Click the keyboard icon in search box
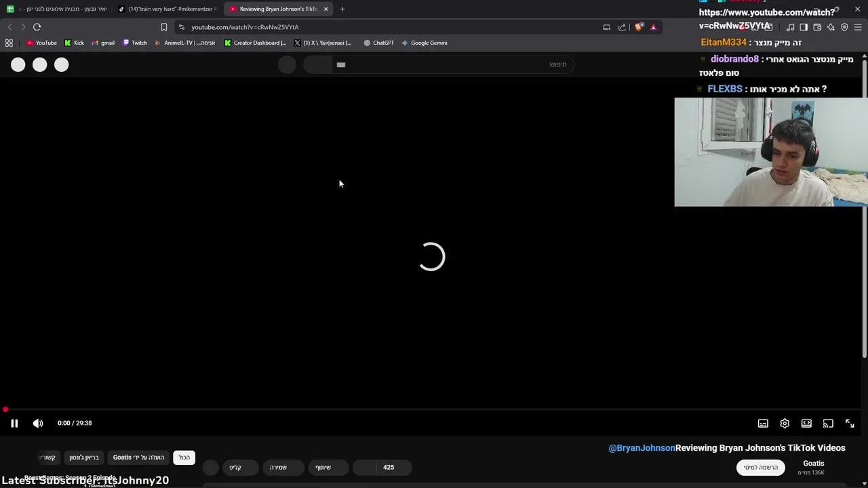 (341, 64)
